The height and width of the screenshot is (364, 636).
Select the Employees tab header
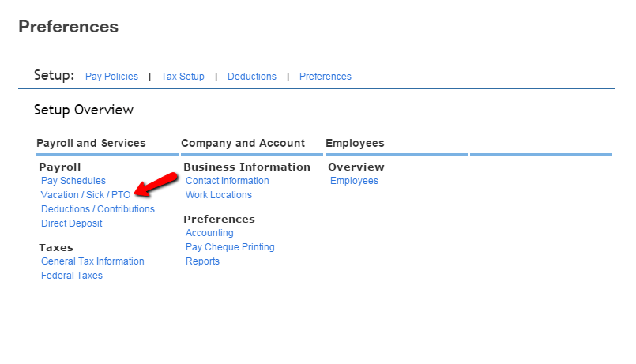click(x=355, y=143)
